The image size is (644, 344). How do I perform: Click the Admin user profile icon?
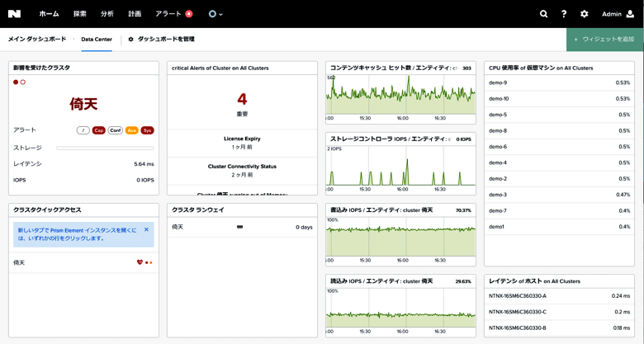631,14
